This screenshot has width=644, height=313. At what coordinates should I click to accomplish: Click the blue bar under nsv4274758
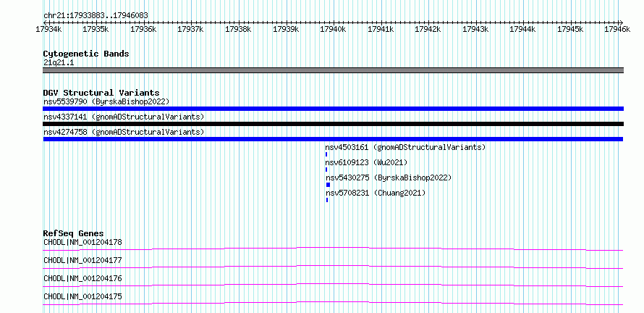pos(334,139)
